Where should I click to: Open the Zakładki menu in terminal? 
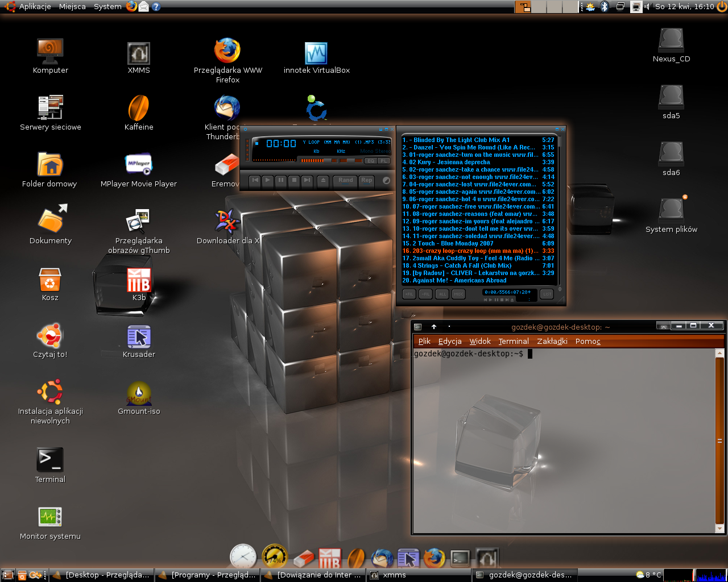552,341
